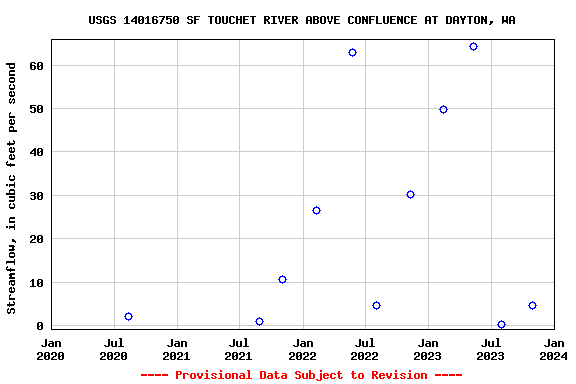Click the y-axis value 10
Screen dimensions: 576x384
(x=36, y=283)
